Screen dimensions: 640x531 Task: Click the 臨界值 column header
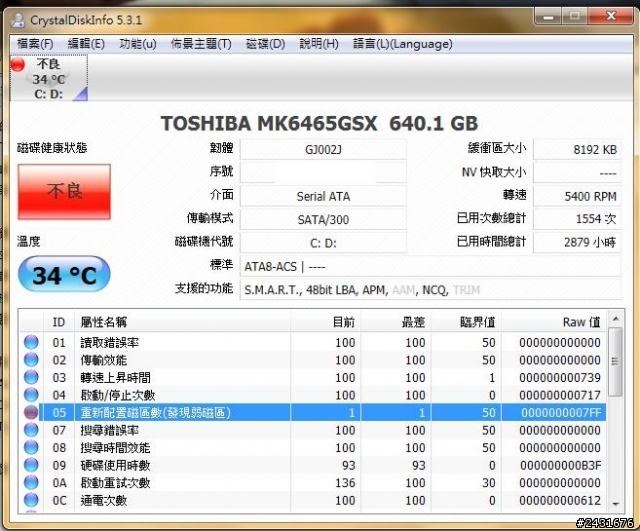point(466,322)
